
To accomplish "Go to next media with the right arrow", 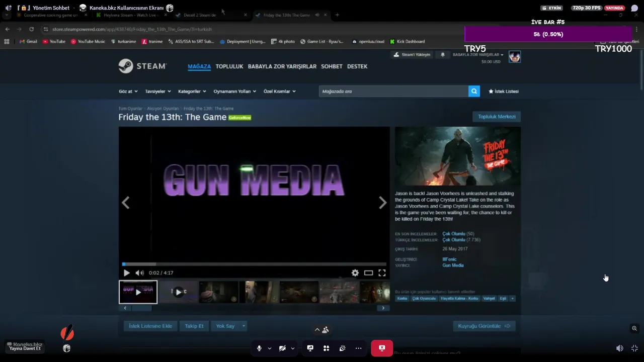I will [383, 203].
